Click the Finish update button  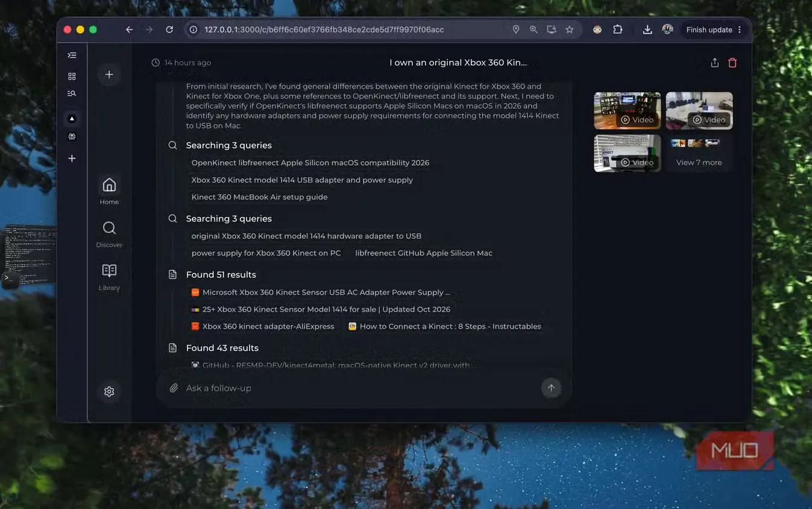pos(714,30)
